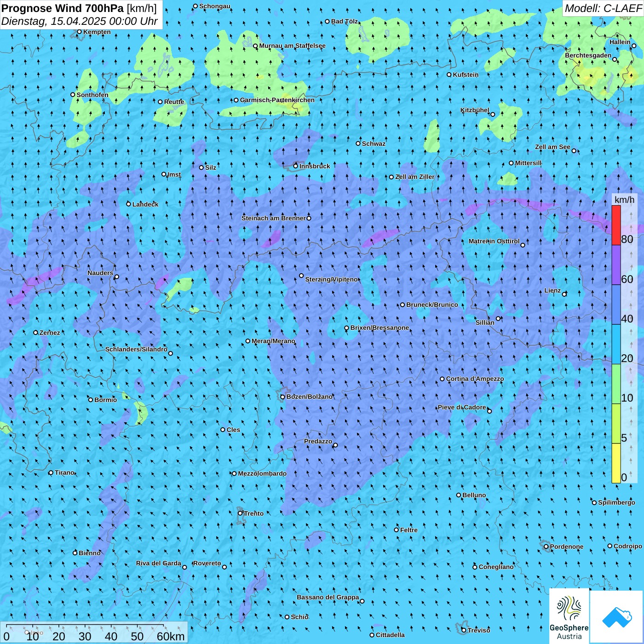Click the Bassano del Grappa label
The width and height of the screenshot is (644, 644).
pos(328,597)
